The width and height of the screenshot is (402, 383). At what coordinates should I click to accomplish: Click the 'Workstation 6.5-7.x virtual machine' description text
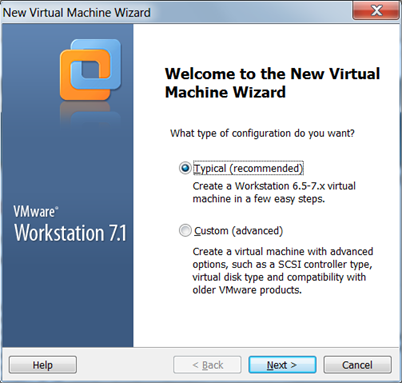pyautogui.click(x=274, y=192)
